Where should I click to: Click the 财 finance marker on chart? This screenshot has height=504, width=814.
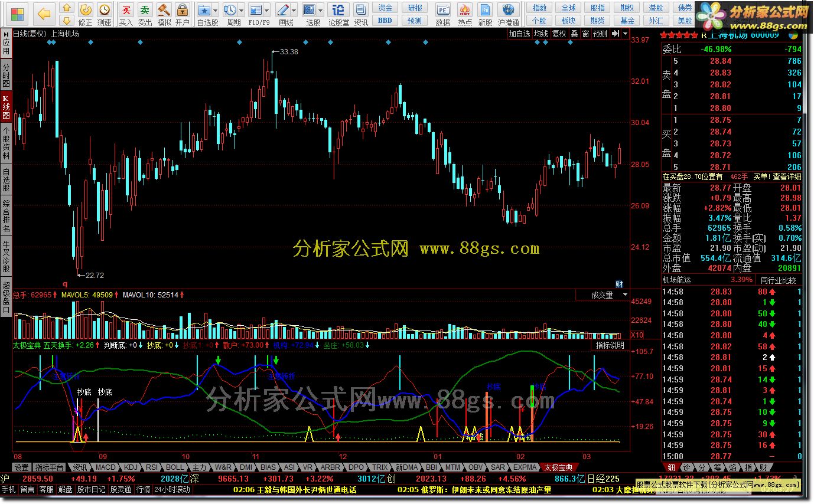[619, 283]
